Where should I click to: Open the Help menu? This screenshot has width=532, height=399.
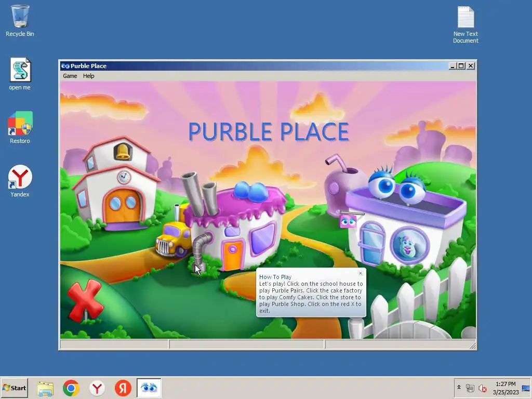[88, 76]
